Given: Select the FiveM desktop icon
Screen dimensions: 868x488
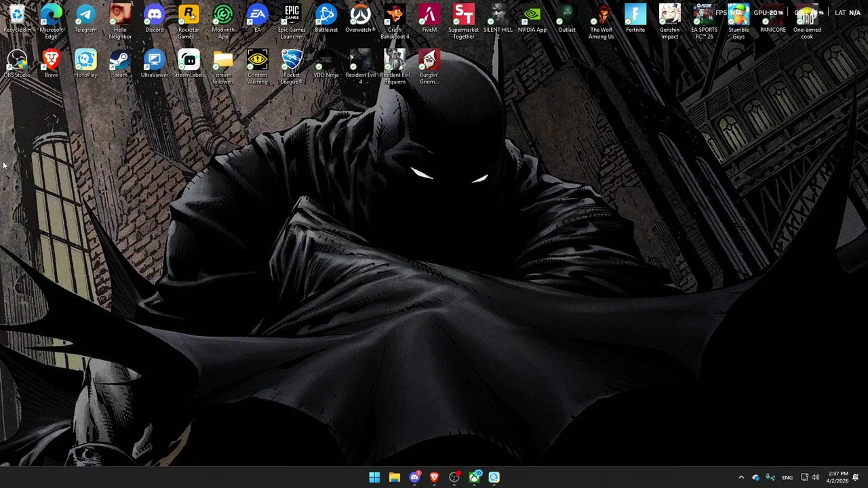Looking at the screenshot, I should coord(429,19).
